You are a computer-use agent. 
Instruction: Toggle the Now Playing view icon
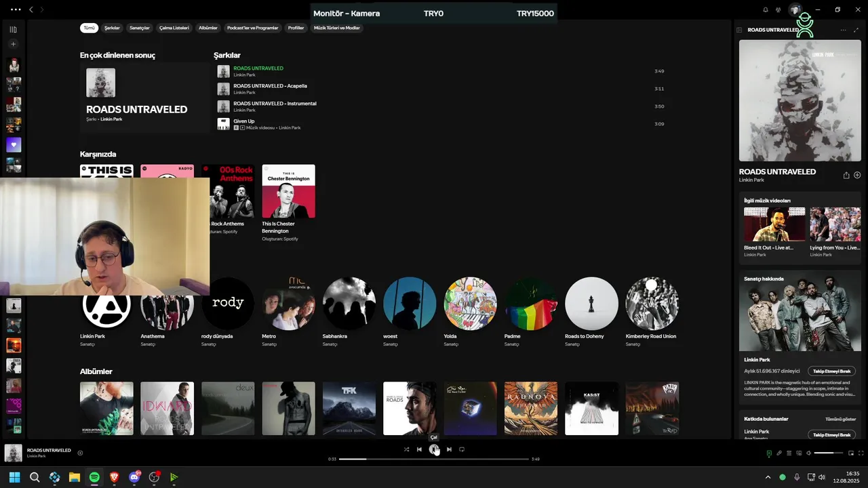769,453
